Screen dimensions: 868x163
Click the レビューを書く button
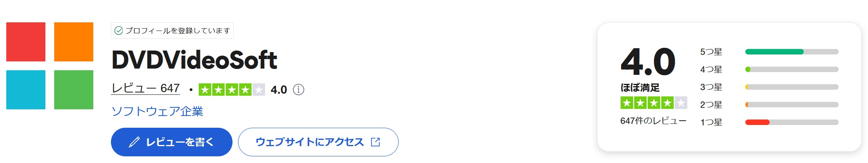pos(172,142)
